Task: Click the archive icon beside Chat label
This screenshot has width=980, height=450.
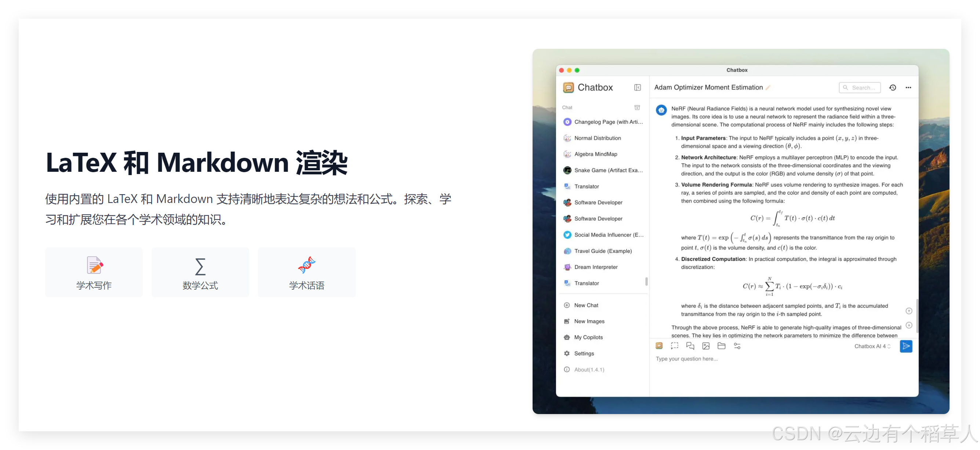Action: click(x=637, y=108)
